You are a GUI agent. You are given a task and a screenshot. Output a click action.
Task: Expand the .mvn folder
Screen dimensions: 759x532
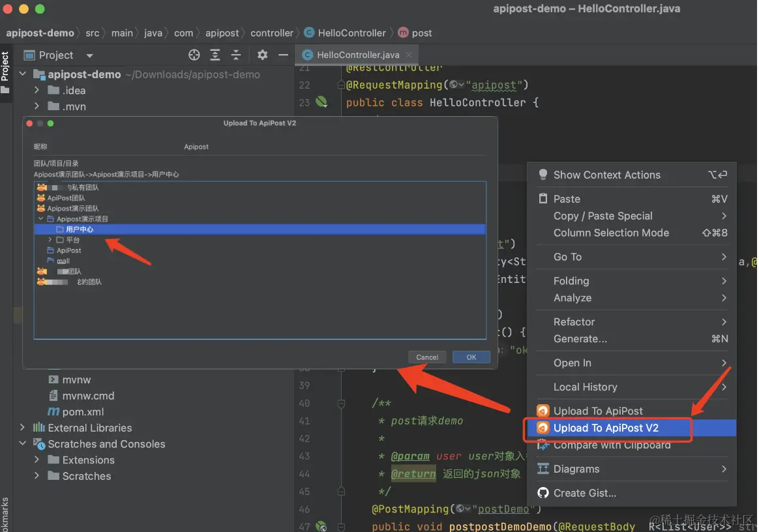click(x=37, y=106)
